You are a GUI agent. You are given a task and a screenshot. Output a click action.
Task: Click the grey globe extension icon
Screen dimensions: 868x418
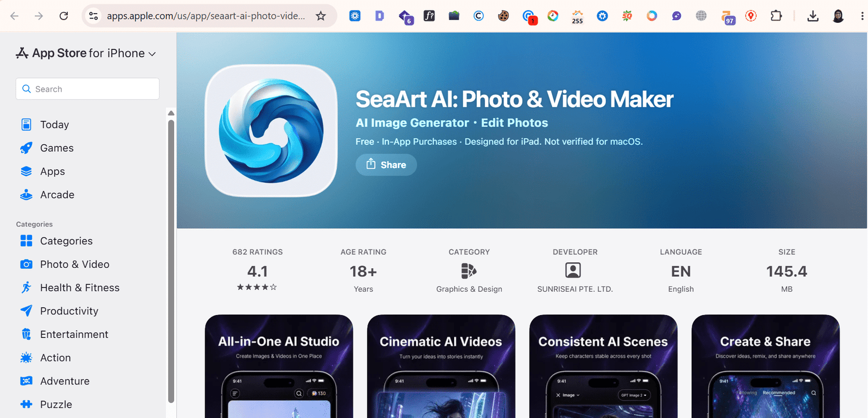[x=701, y=16]
